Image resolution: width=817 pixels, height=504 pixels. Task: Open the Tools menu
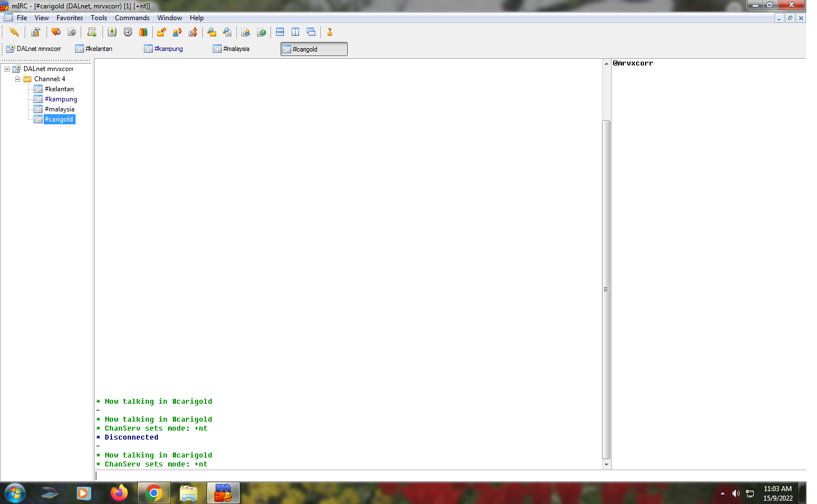99,18
